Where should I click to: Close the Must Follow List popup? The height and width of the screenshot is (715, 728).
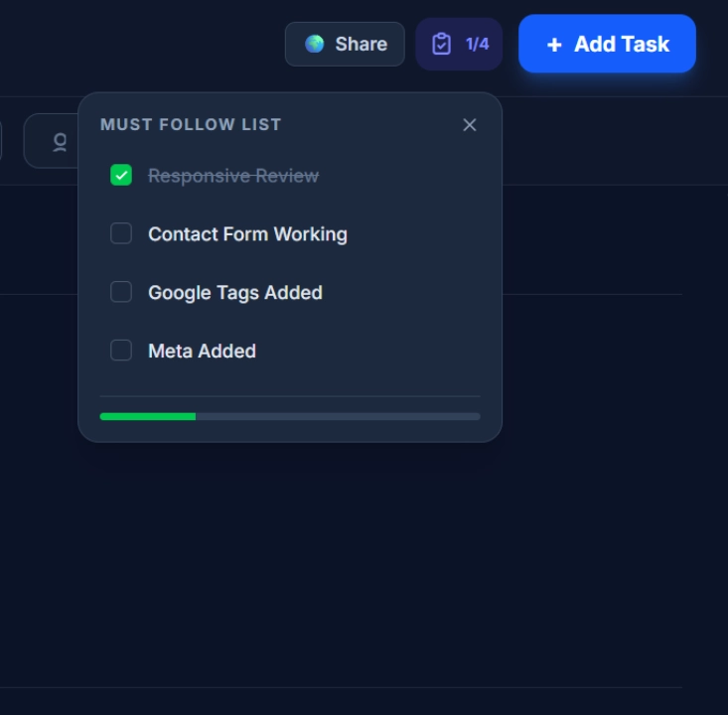point(470,124)
